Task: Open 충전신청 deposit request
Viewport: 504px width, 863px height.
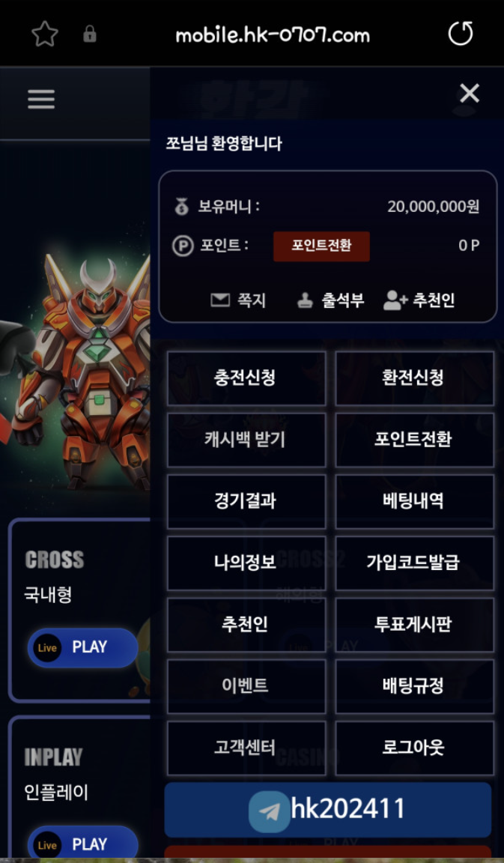Action: tap(246, 378)
